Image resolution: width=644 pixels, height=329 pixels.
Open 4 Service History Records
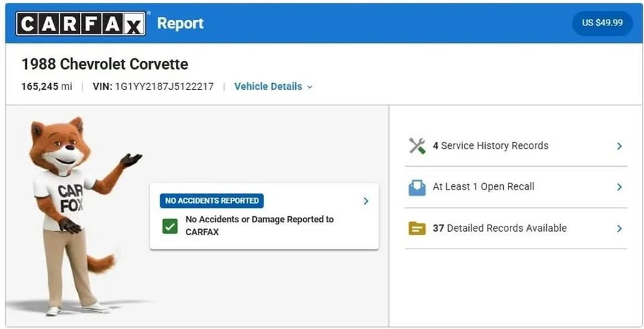point(516,146)
